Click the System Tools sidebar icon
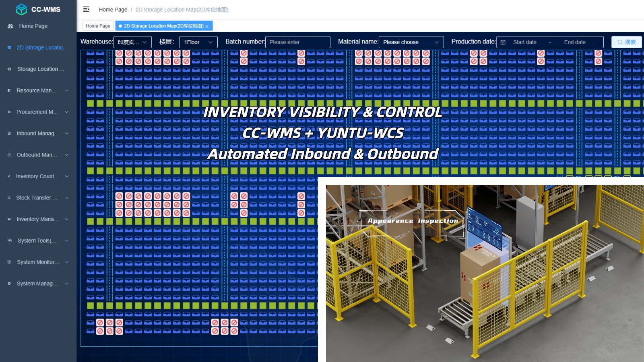The height and width of the screenshot is (362, 644). [x=9, y=241]
